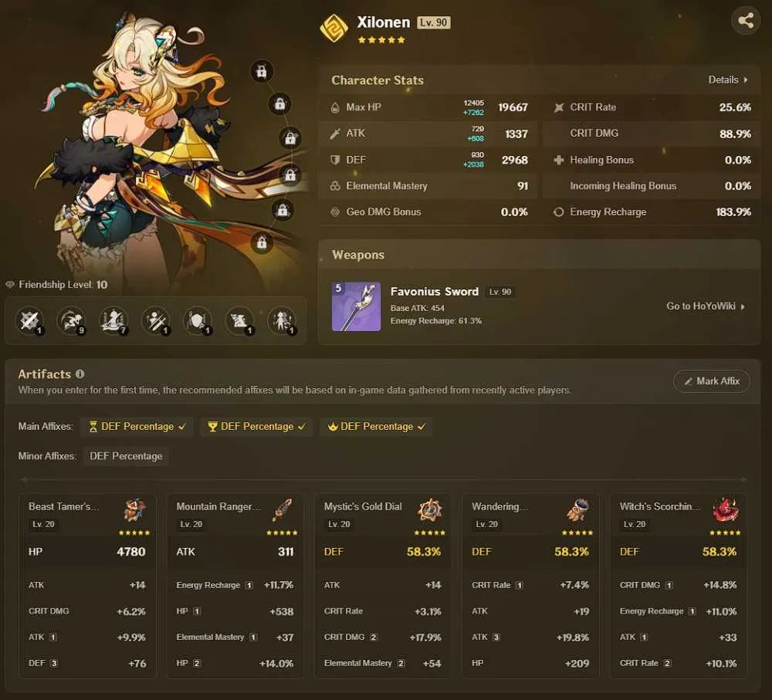The width and height of the screenshot is (772, 700).
Task: Click the Beast Tamer's flower artifact icon
Action: 134,510
